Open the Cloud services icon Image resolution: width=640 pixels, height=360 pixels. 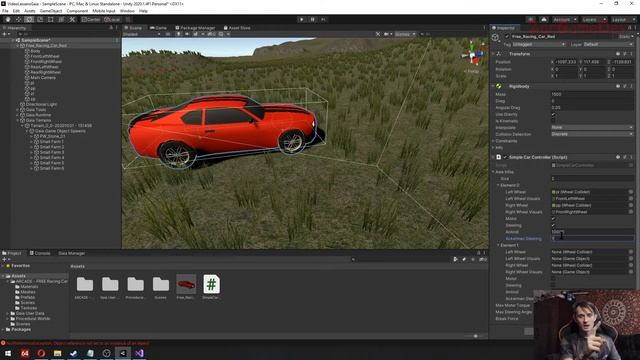coord(544,20)
